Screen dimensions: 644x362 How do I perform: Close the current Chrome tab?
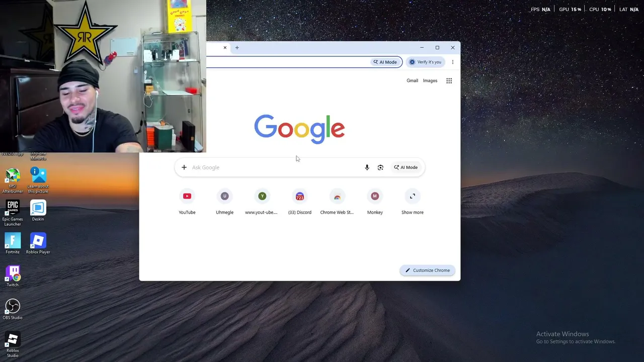pyautogui.click(x=225, y=48)
